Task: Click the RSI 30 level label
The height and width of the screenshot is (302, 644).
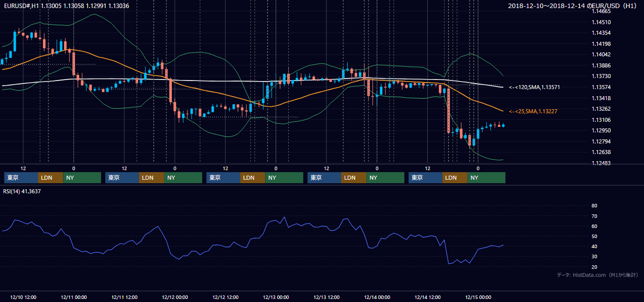Action: tap(594, 257)
